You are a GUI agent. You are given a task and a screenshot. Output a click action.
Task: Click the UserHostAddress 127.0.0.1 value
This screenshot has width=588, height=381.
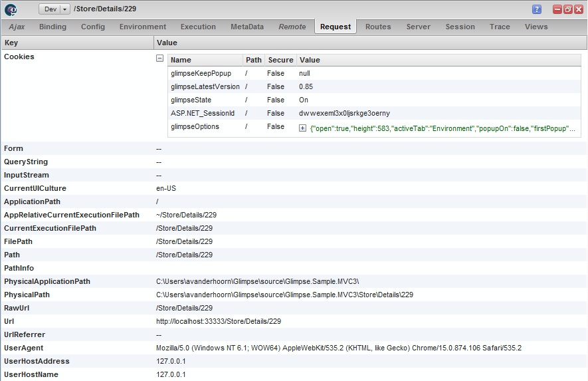tap(171, 361)
